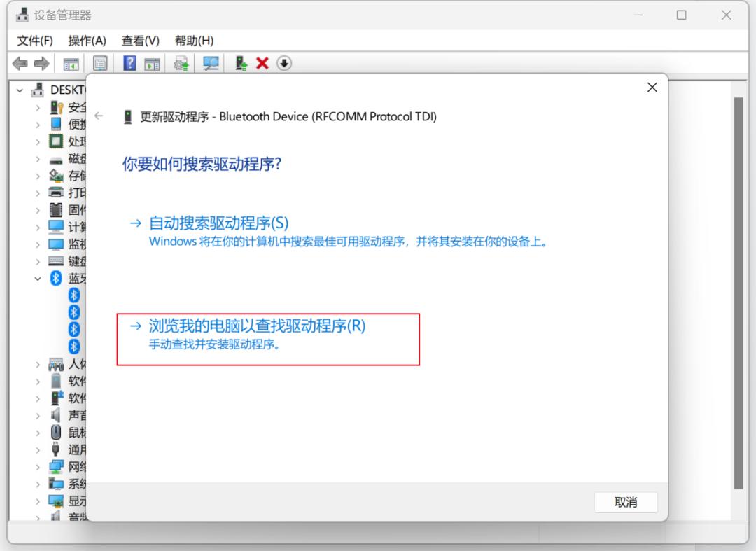Select the 网络 network adapters icon
This screenshot has width=756, height=551.
pyautogui.click(x=56, y=467)
